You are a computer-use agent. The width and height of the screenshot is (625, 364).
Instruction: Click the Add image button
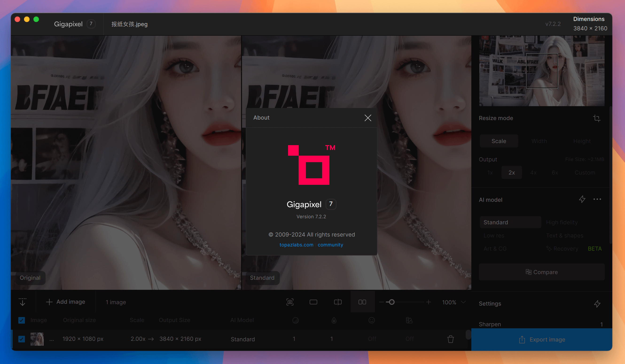pyautogui.click(x=66, y=302)
